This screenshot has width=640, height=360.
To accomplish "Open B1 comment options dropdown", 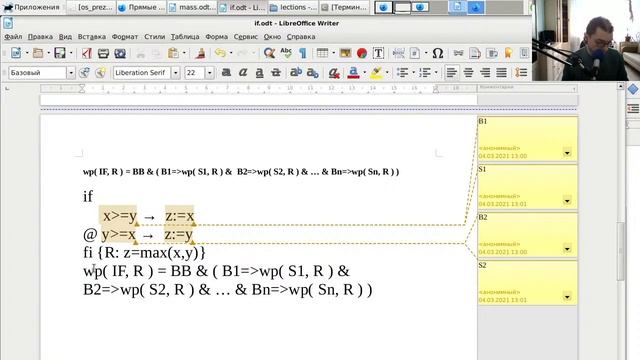I will click(x=567, y=153).
